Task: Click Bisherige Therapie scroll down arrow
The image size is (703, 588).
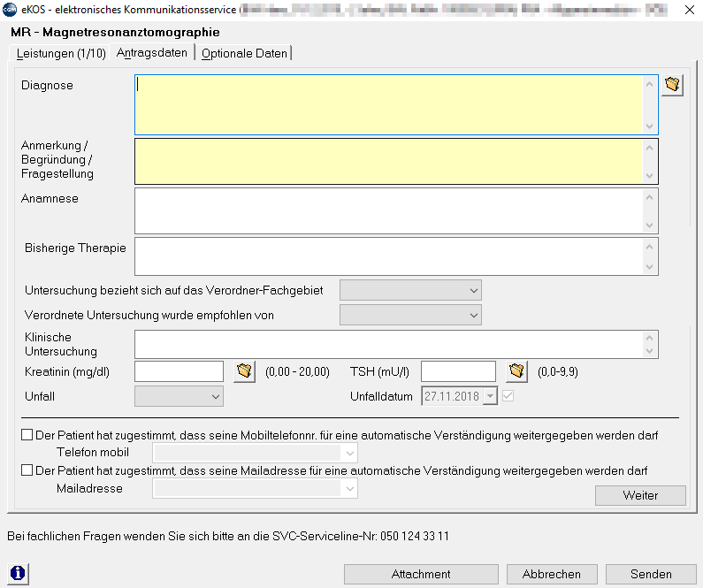Action: click(649, 267)
